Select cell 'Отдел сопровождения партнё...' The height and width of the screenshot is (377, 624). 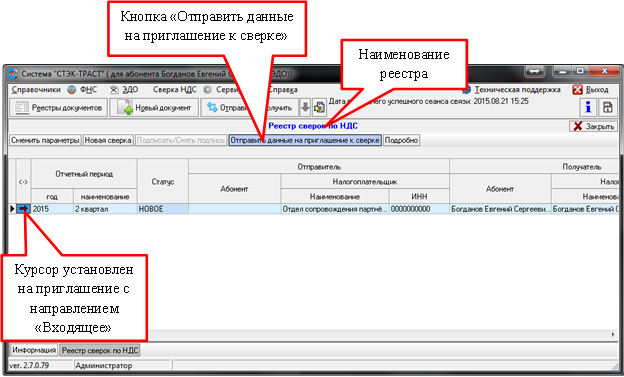tap(335, 209)
